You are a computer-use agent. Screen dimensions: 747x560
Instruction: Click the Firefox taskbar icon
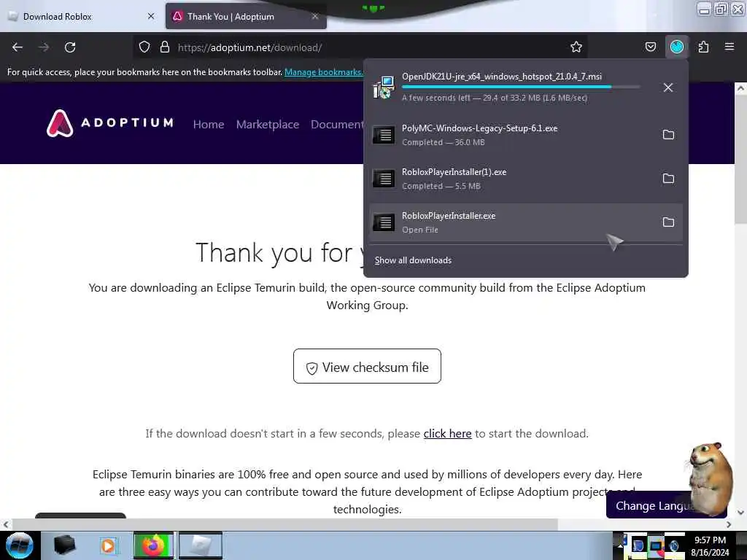153,545
